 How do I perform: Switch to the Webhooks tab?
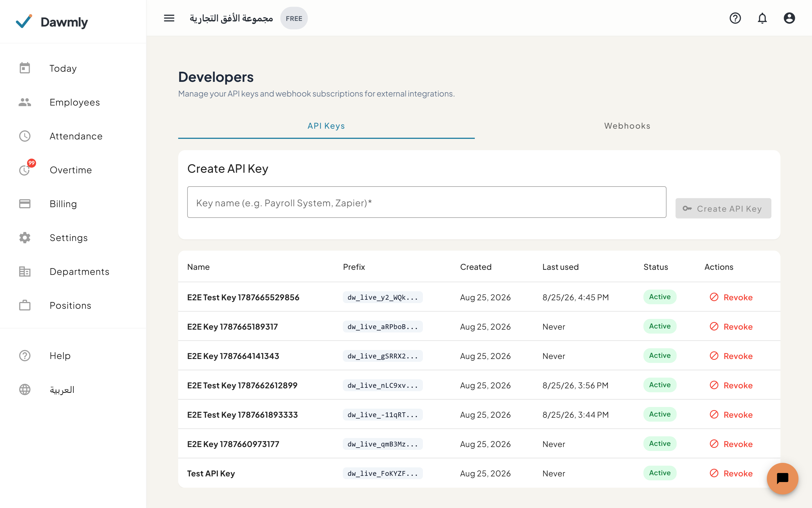click(x=627, y=126)
